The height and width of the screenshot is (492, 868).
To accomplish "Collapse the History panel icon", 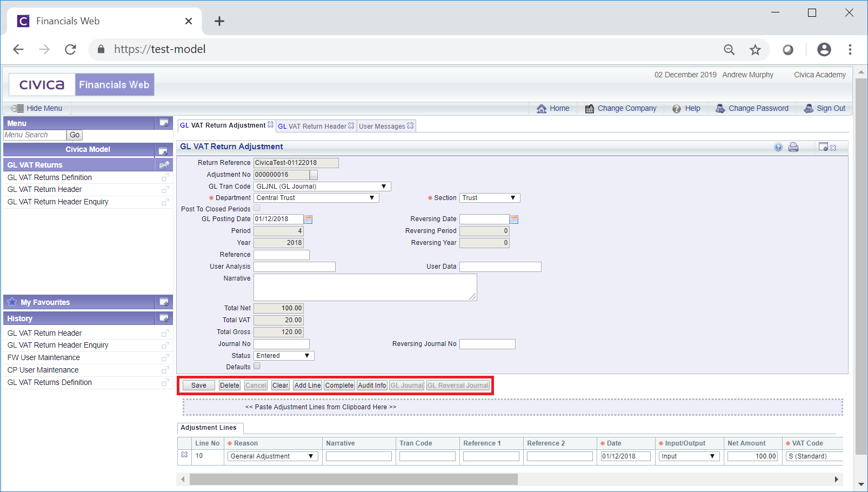I will point(164,318).
